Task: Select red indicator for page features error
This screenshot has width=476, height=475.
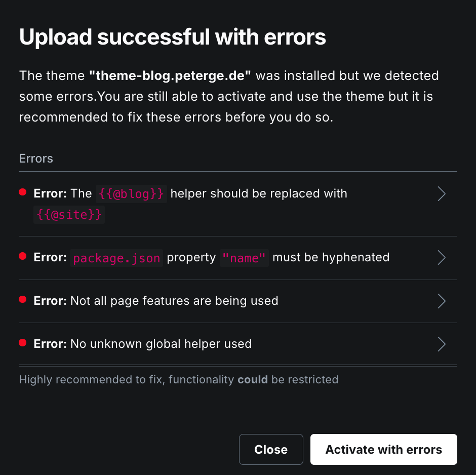Action: point(22,299)
